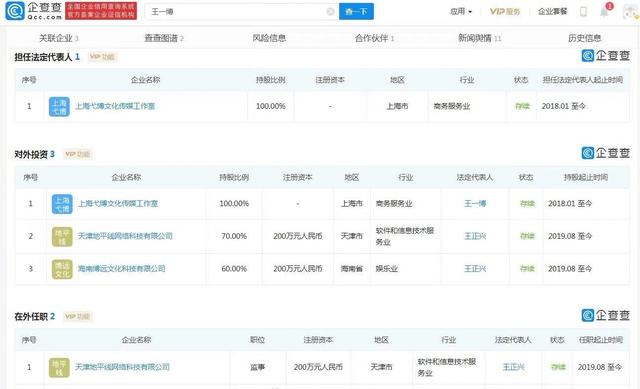Select the 在外任职 section heading
The height and width of the screenshot is (389, 640).
click(x=31, y=316)
